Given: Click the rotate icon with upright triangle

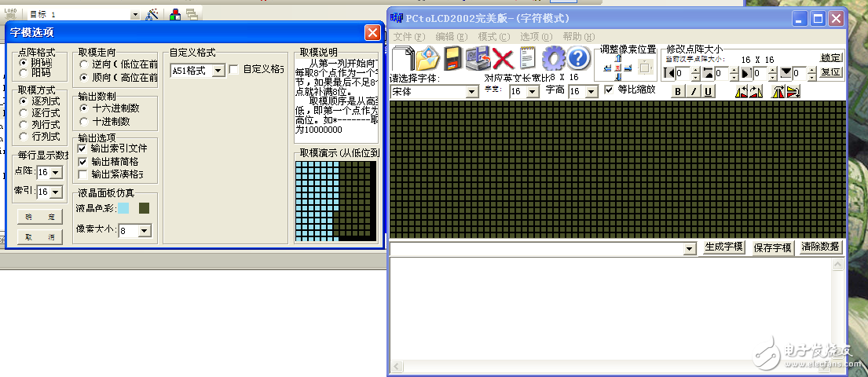Looking at the screenshot, I should pyautogui.click(x=778, y=92).
